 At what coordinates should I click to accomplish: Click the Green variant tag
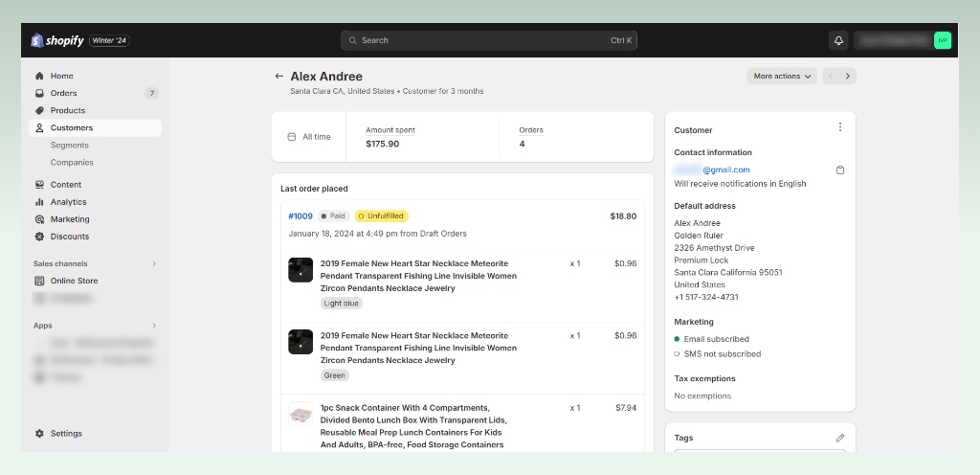tap(334, 375)
